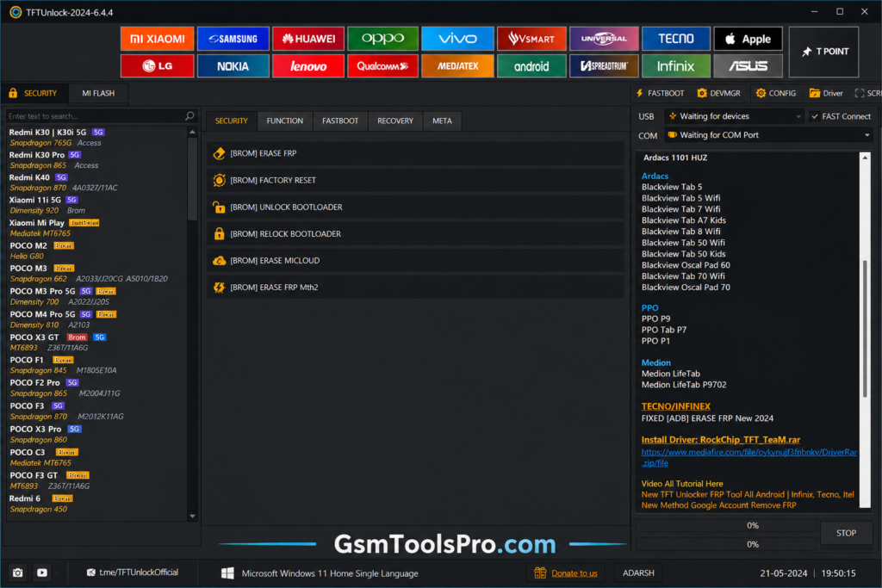
Task: Open the USB Waiting for devices dropdown
Action: pos(735,116)
